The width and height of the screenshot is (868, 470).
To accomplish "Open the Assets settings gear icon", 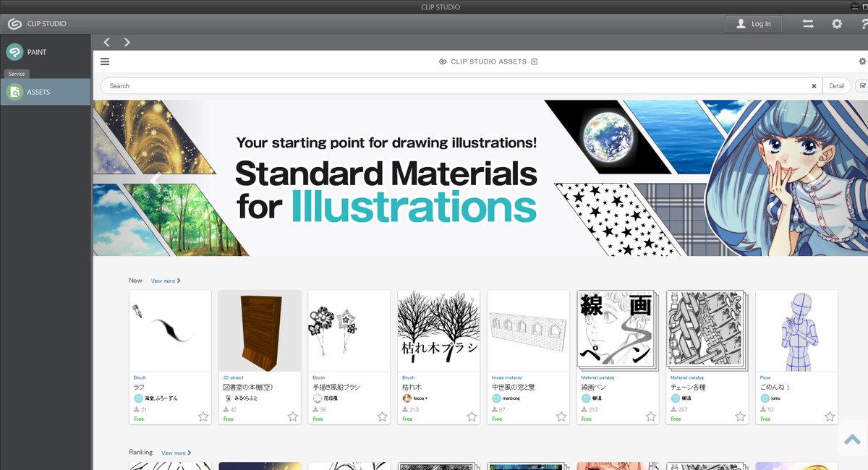I will 862,61.
